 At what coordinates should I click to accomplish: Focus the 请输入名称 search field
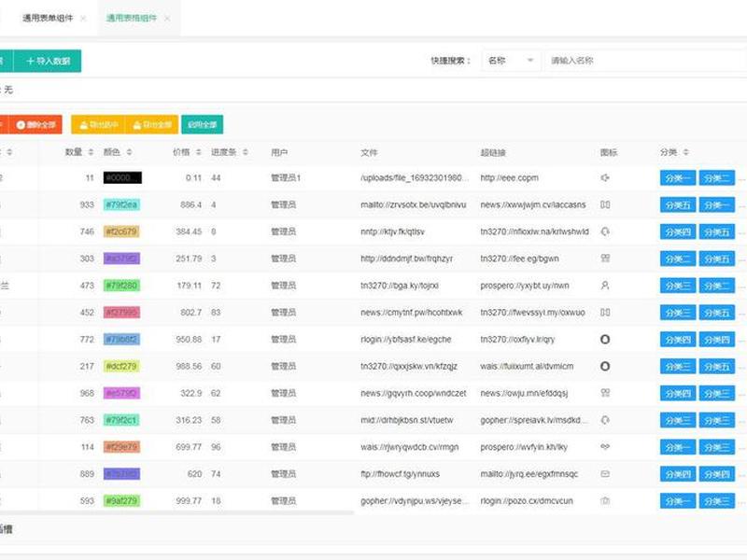click(645, 61)
